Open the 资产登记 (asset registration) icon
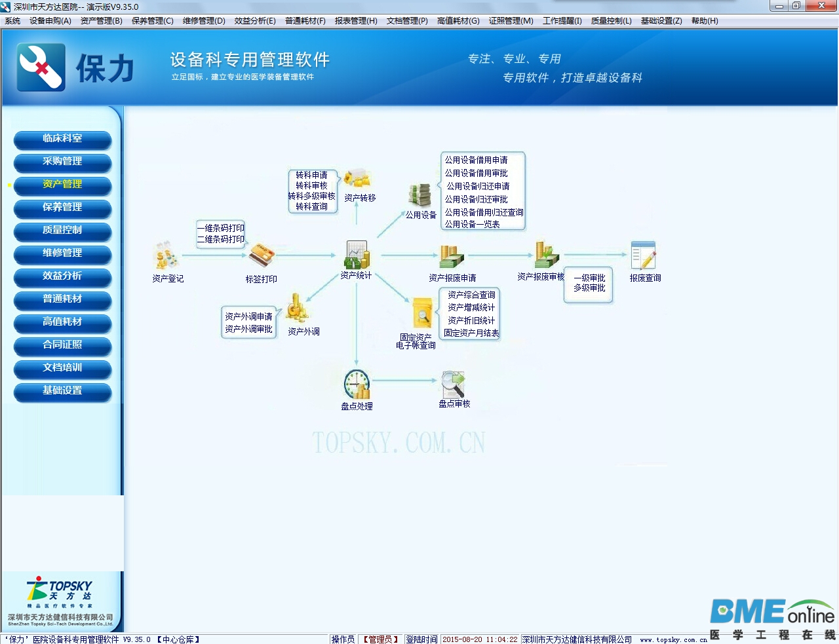The image size is (839, 644). [165, 256]
